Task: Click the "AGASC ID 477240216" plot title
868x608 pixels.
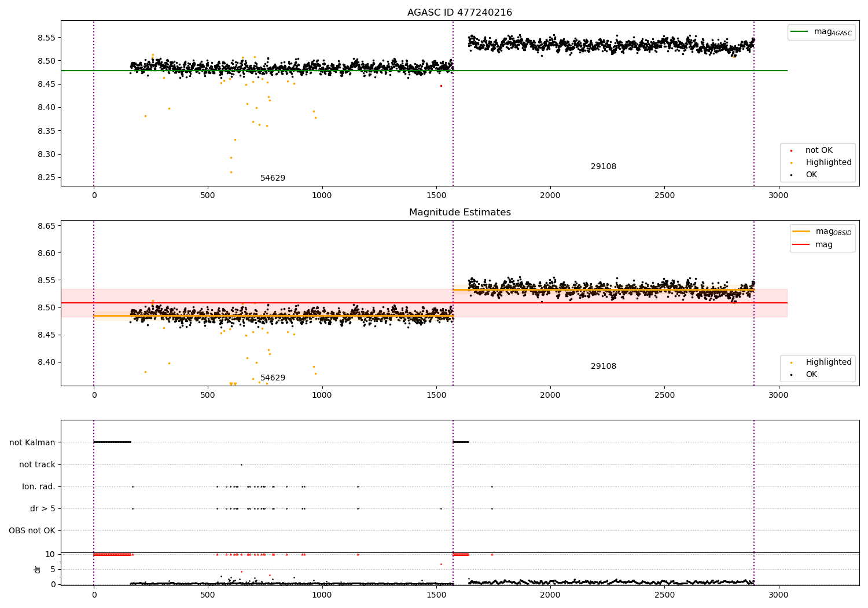Action: tap(459, 13)
